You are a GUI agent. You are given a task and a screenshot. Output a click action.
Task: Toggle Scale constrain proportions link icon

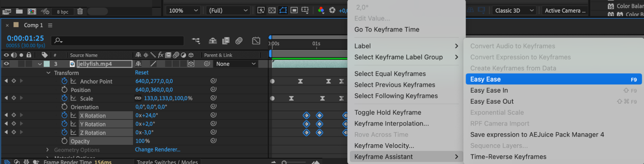point(138,98)
